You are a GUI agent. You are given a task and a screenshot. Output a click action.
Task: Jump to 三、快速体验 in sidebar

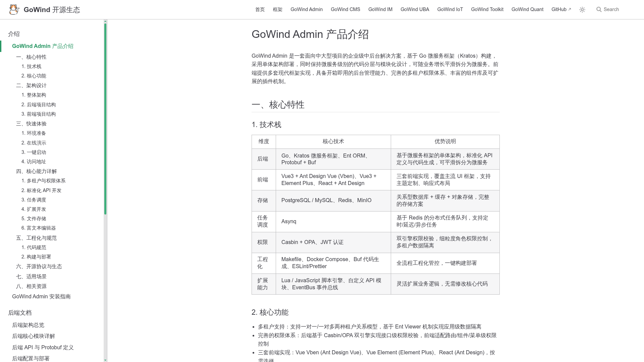[31, 124]
